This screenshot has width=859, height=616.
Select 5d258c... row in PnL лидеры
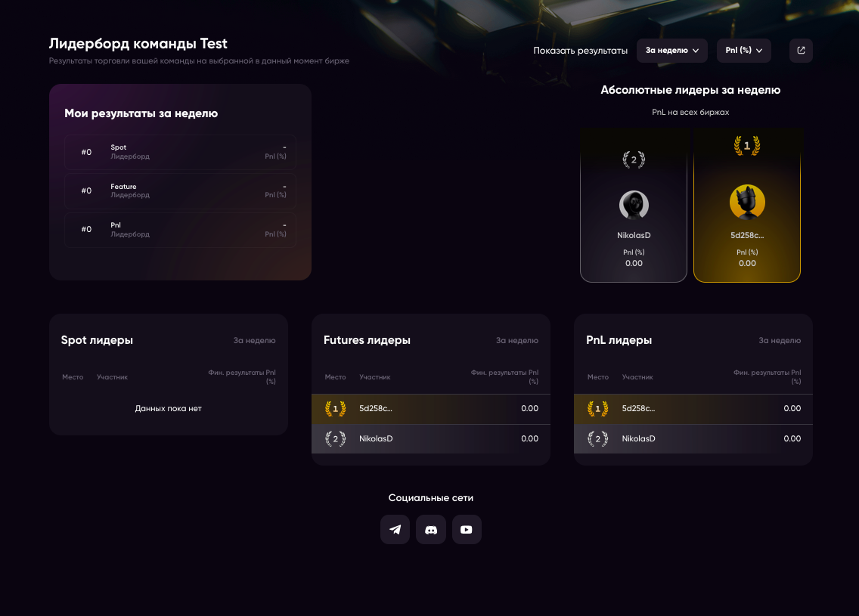click(x=693, y=409)
